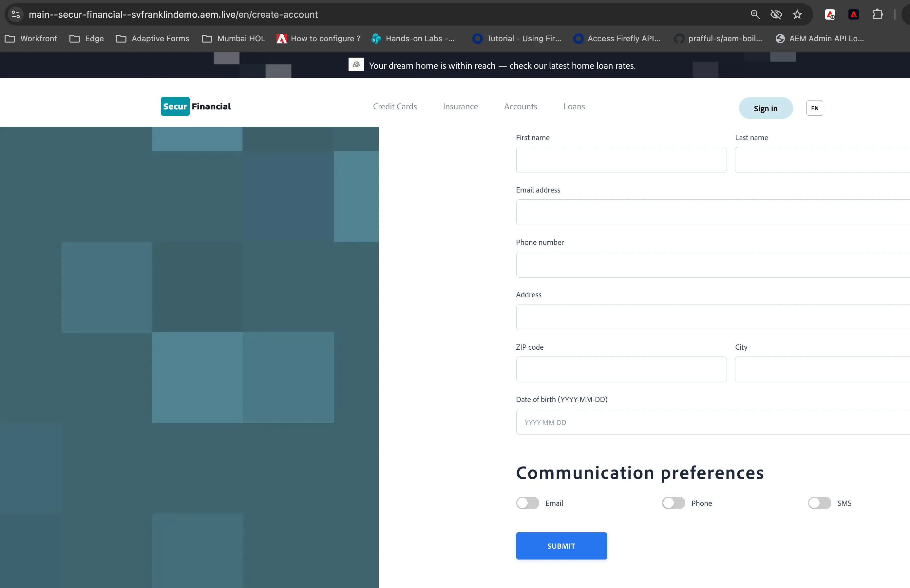Open the Insurance menu

click(x=460, y=106)
